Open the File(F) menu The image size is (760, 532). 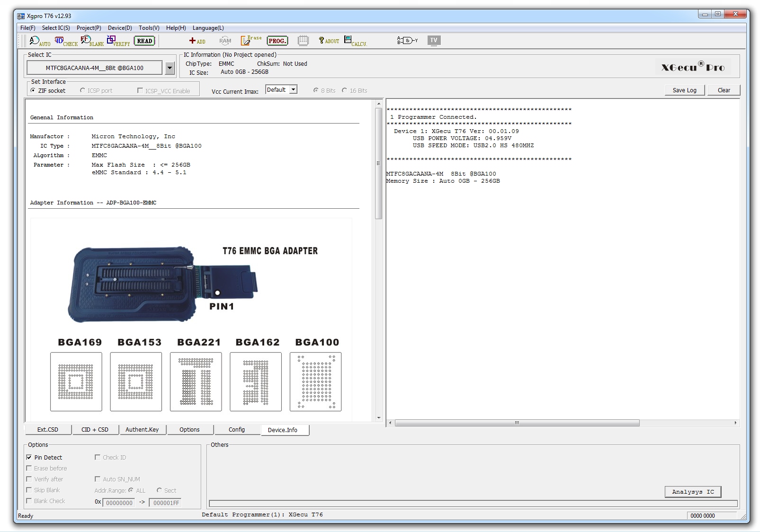pyautogui.click(x=28, y=28)
